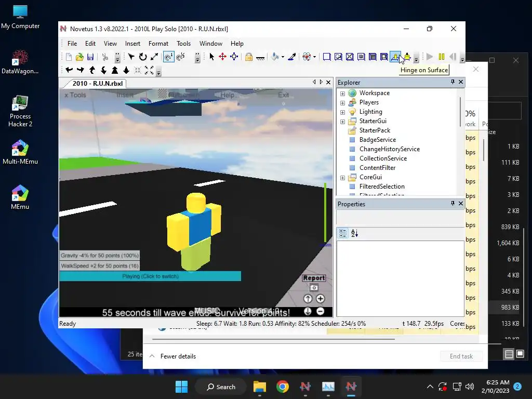This screenshot has height=399, width=532.
Task: Click the Material tool icon
Action: tap(307, 57)
